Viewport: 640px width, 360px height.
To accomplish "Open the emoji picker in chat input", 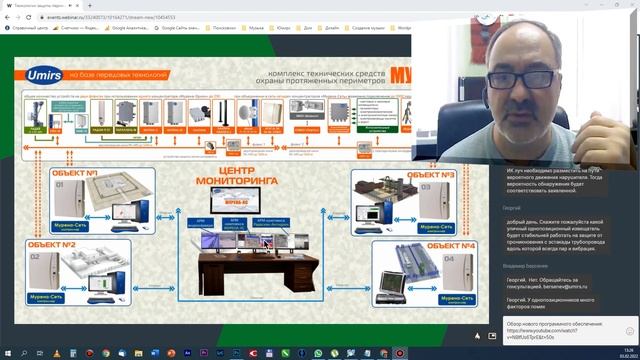I will [x=630, y=331].
